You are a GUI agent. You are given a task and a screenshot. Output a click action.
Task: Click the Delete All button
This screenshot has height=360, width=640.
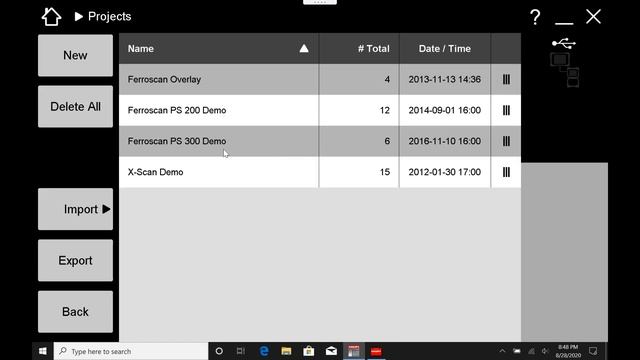point(76,107)
